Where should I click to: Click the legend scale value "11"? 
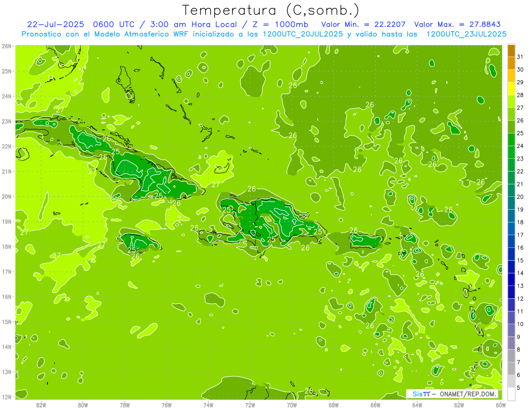[x=520, y=312]
